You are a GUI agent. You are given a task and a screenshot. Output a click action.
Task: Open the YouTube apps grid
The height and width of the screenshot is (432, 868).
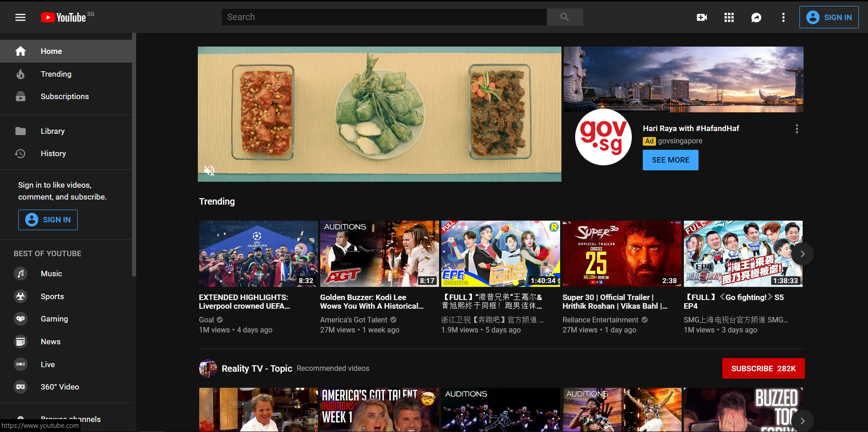(x=729, y=17)
